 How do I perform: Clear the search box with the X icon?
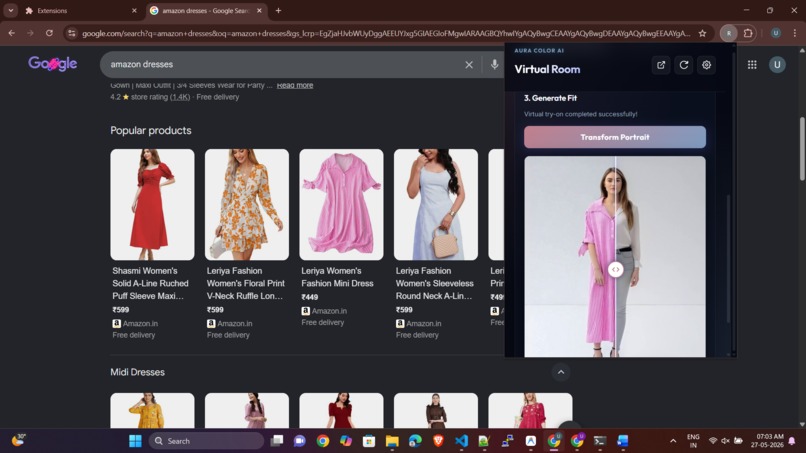[x=469, y=65]
